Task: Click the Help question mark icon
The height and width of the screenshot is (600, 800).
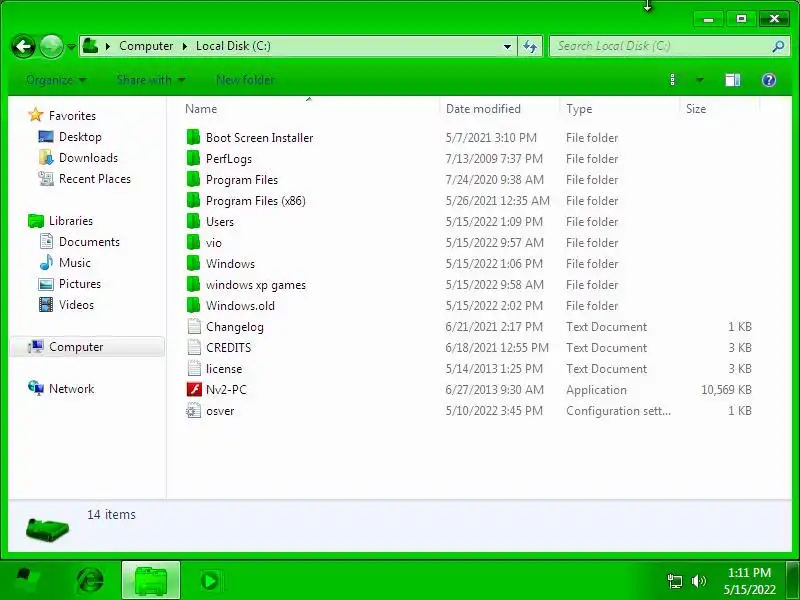Action: pos(768,80)
